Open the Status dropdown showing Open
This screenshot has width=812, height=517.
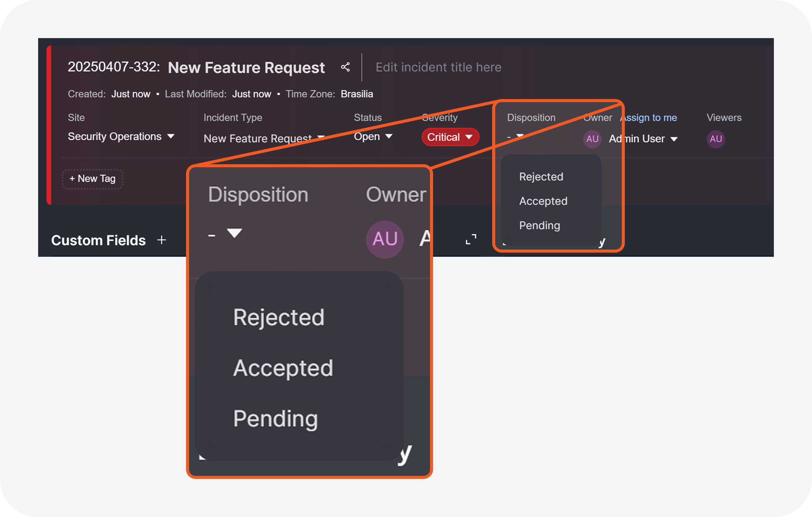coord(373,136)
